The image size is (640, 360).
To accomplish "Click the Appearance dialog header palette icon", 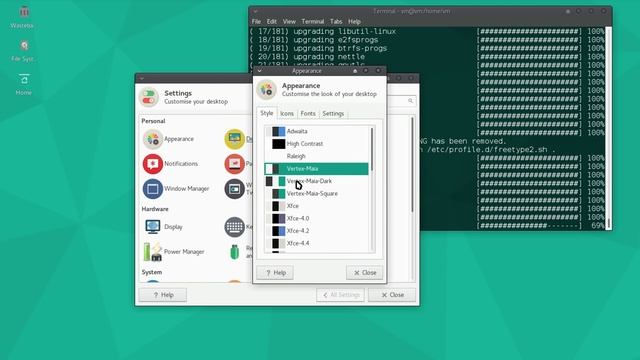I will [267, 89].
